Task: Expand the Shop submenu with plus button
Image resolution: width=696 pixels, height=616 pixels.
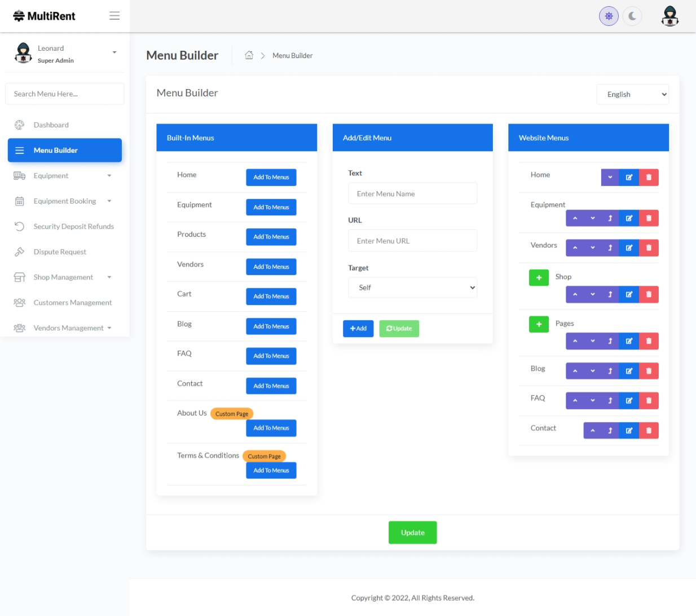Action: click(539, 277)
